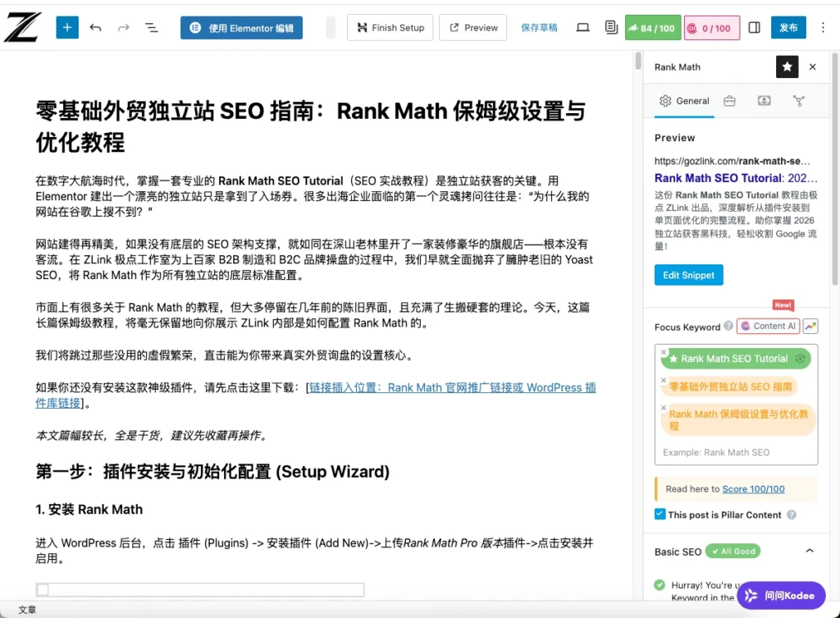The width and height of the screenshot is (840, 618).
Task: Open the block inserter plus button
Action: pyautogui.click(x=67, y=27)
